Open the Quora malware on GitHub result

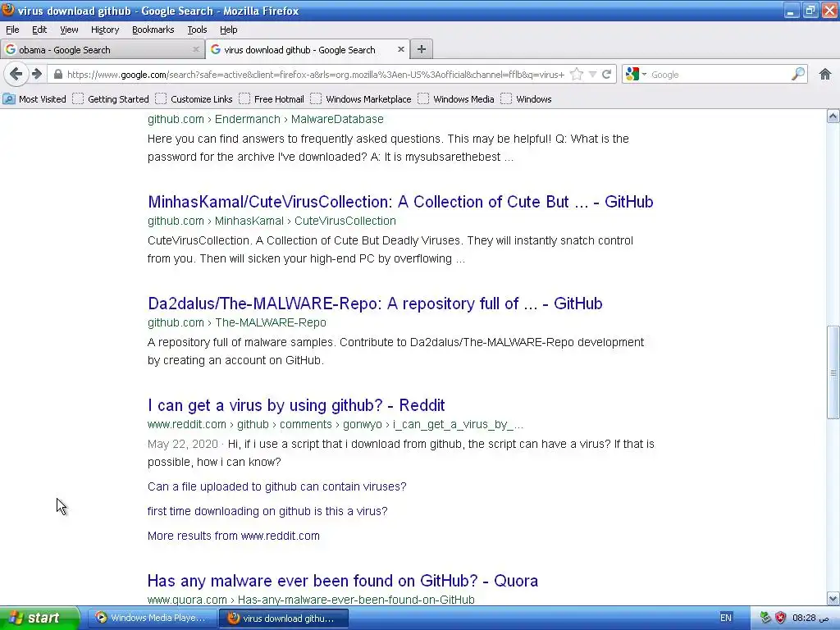point(343,581)
